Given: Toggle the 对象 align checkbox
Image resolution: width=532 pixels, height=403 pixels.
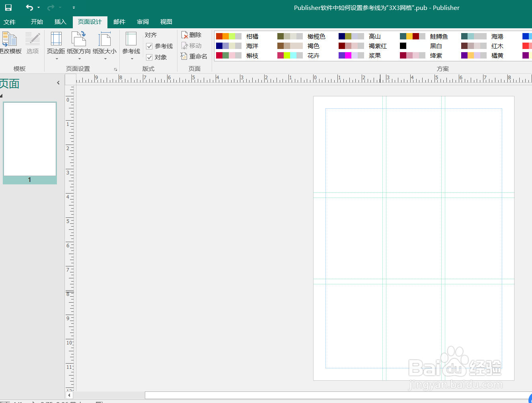Looking at the screenshot, I should click(150, 57).
